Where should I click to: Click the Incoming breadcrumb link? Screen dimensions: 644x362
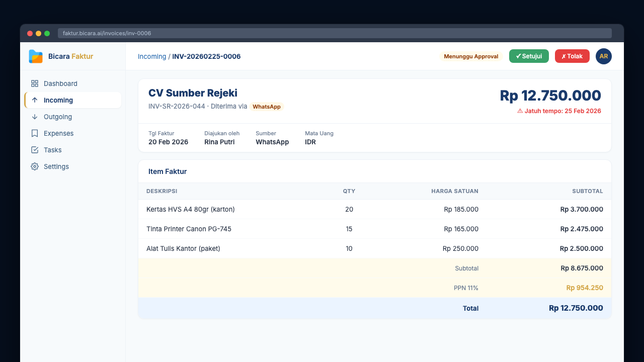coord(152,56)
